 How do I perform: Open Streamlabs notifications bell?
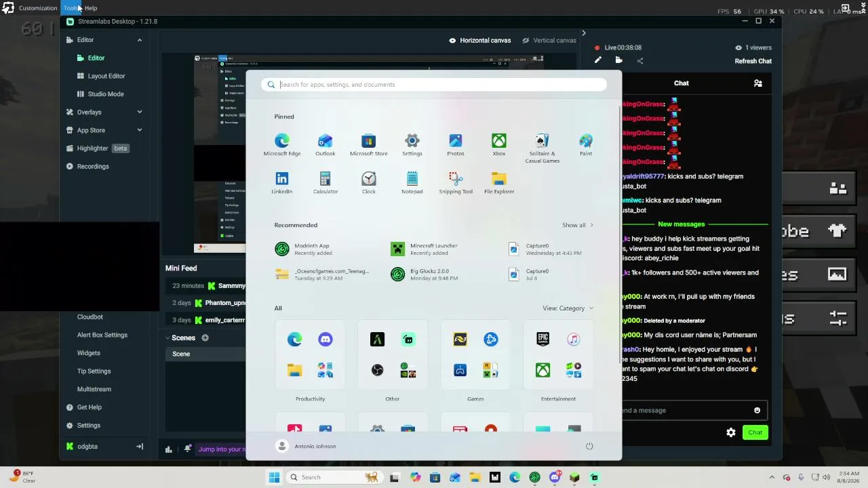[188, 449]
